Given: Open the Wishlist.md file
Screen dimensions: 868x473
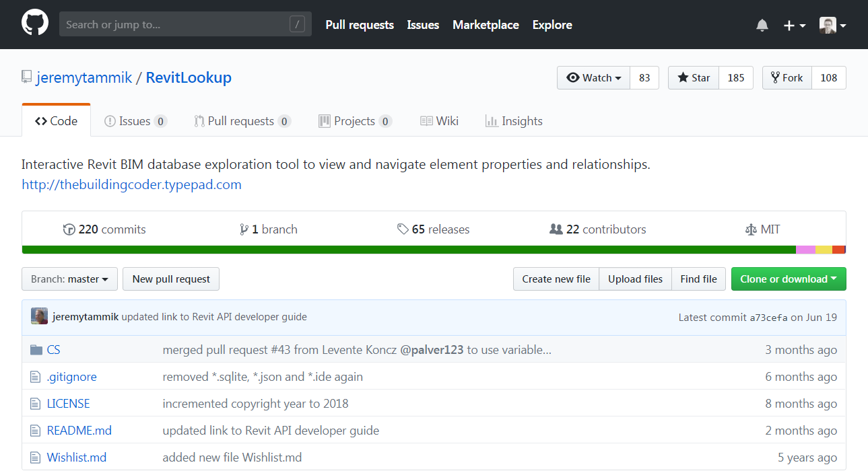Looking at the screenshot, I should click(x=77, y=458).
